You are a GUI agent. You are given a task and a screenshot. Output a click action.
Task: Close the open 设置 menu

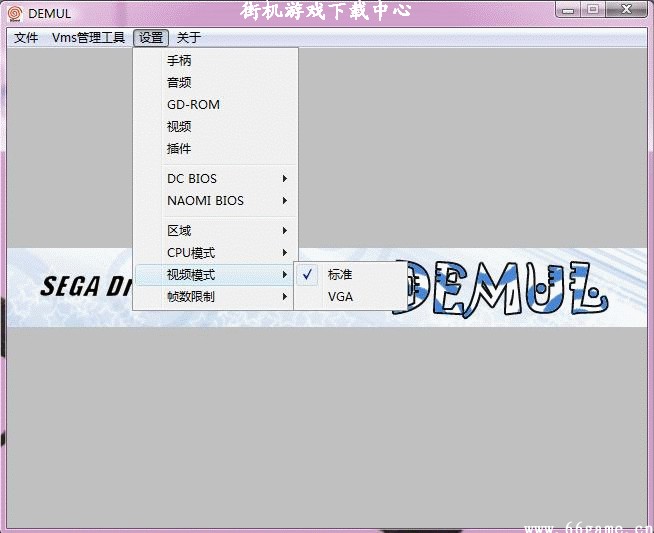click(151, 38)
